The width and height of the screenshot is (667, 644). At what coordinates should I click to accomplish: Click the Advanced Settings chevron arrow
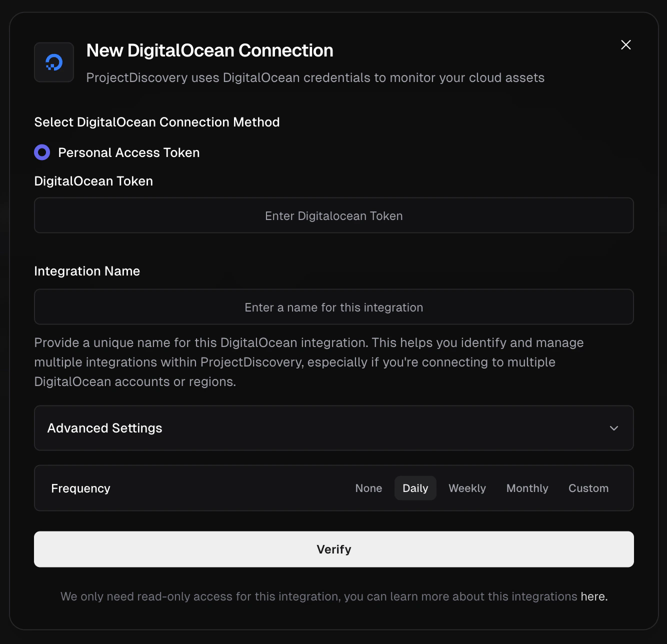click(614, 428)
